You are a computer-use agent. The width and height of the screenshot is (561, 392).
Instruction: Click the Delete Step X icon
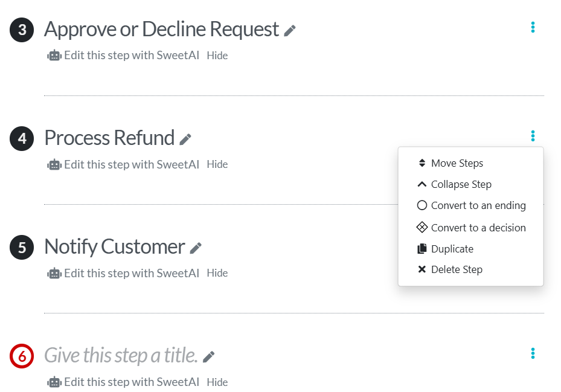[x=422, y=269]
